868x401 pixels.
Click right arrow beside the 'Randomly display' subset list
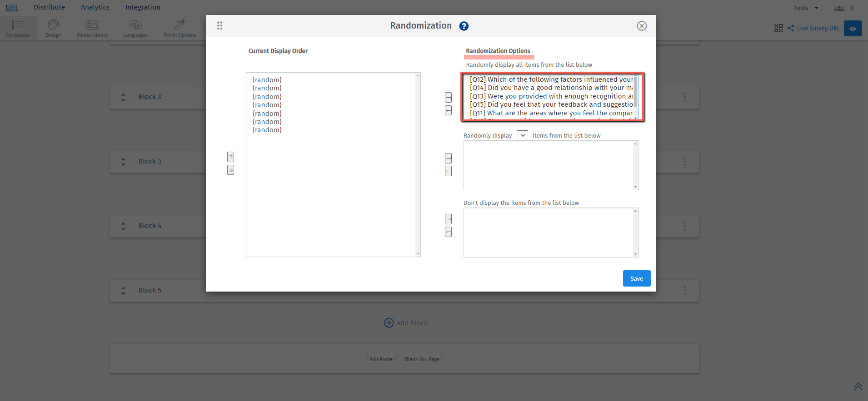pyautogui.click(x=449, y=158)
